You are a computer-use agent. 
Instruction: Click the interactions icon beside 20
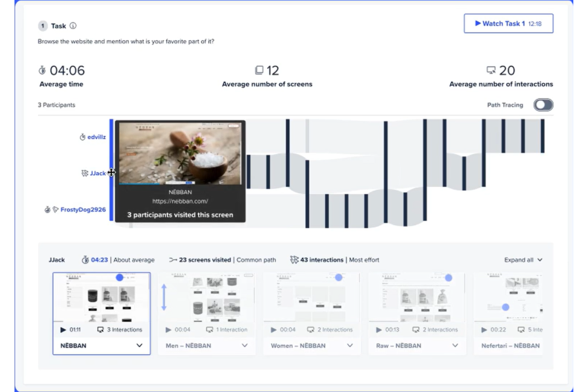pos(491,70)
